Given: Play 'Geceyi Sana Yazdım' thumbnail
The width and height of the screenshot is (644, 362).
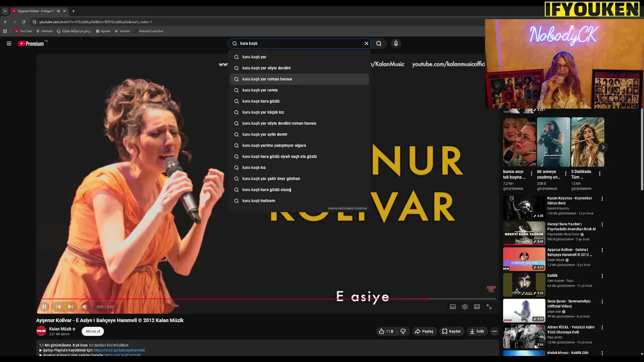Looking at the screenshot, I should [524, 233].
